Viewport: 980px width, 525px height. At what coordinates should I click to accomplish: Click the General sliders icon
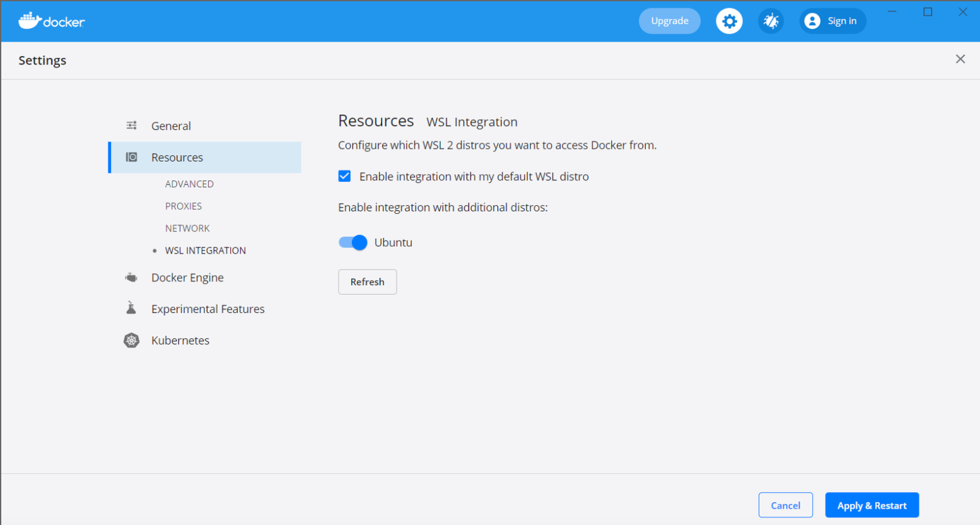(x=131, y=126)
